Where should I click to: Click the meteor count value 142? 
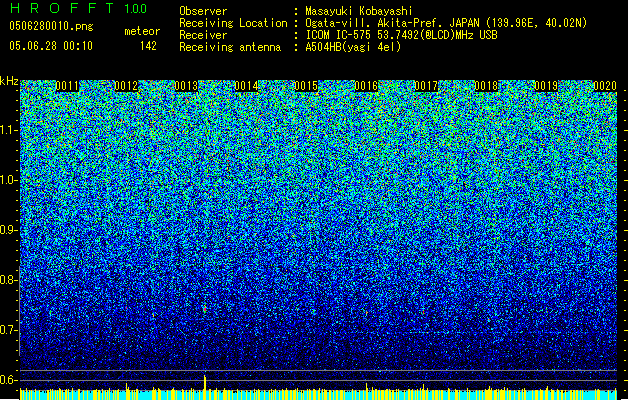click(148, 46)
